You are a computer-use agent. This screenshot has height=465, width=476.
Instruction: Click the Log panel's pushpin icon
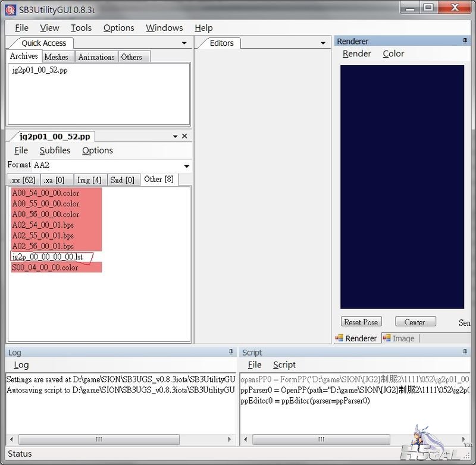231,352
